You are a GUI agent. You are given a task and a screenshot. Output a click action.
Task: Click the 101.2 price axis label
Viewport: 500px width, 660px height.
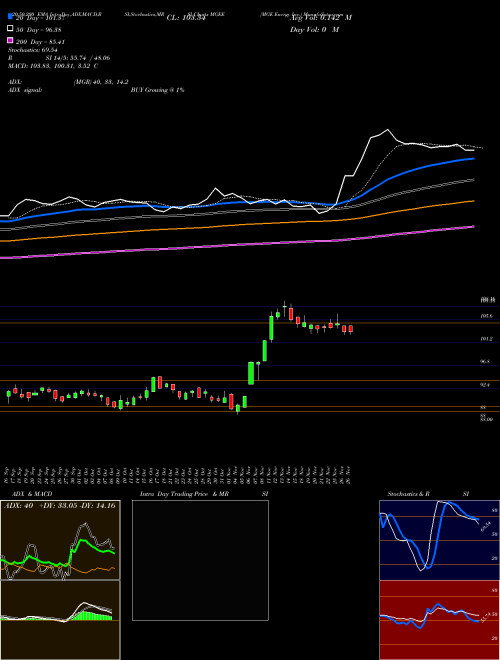click(487, 339)
